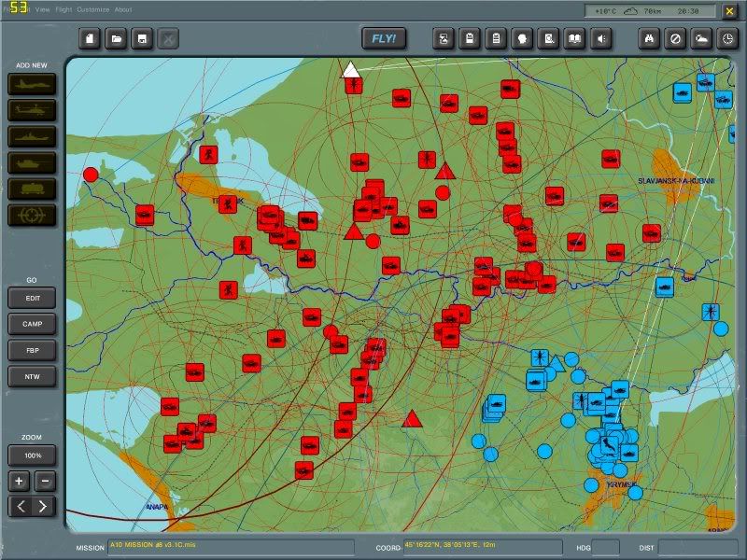Image resolution: width=747 pixels, height=560 pixels.
Task: Open the mission time clock icon
Action: (726, 39)
